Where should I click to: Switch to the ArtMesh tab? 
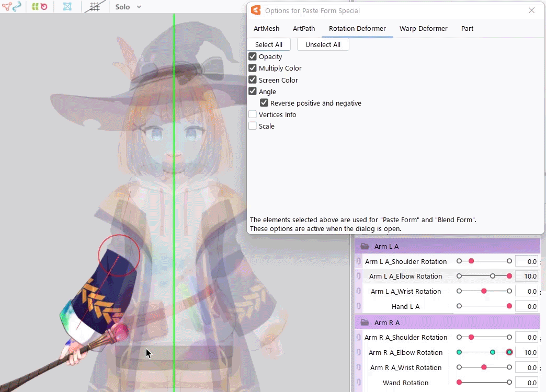click(266, 29)
